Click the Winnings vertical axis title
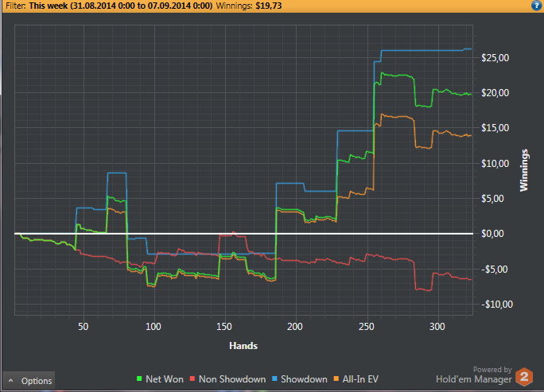The width and height of the screenshot is (544, 392). [523, 170]
